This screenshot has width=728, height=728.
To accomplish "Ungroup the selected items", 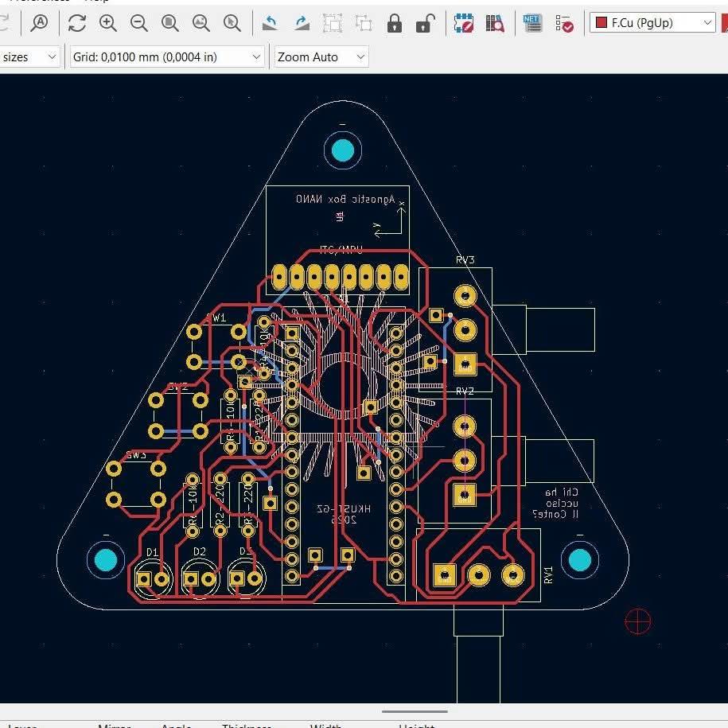I will pyautogui.click(x=364, y=23).
